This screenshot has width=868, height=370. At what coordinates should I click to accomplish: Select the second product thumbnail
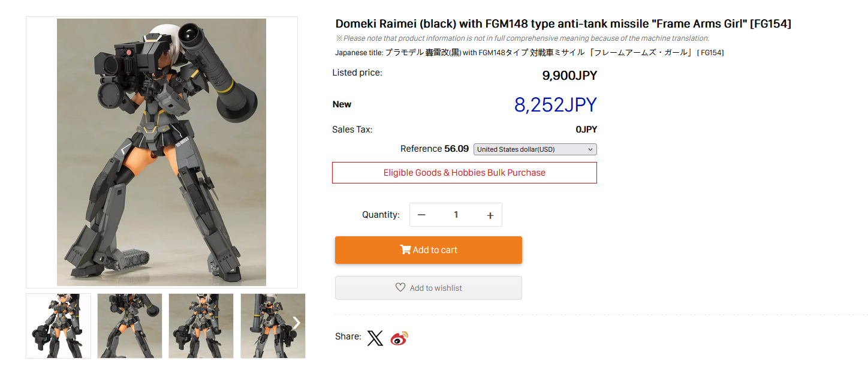(x=129, y=326)
